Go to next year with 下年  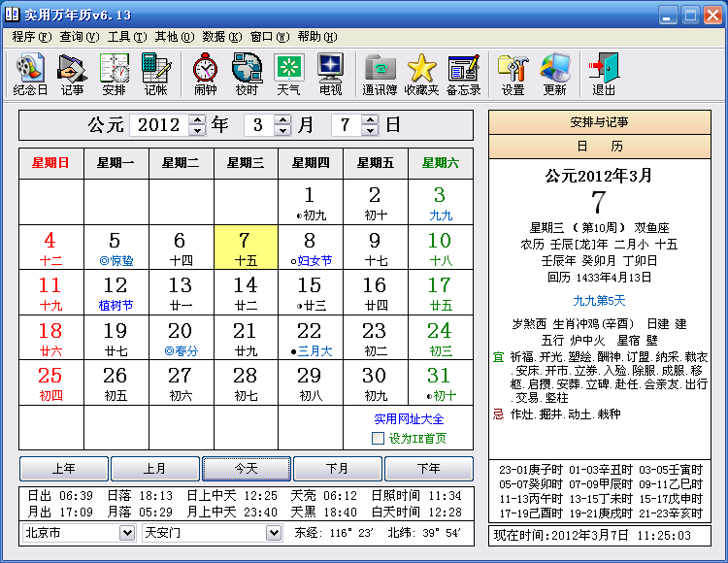(x=429, y=468)
